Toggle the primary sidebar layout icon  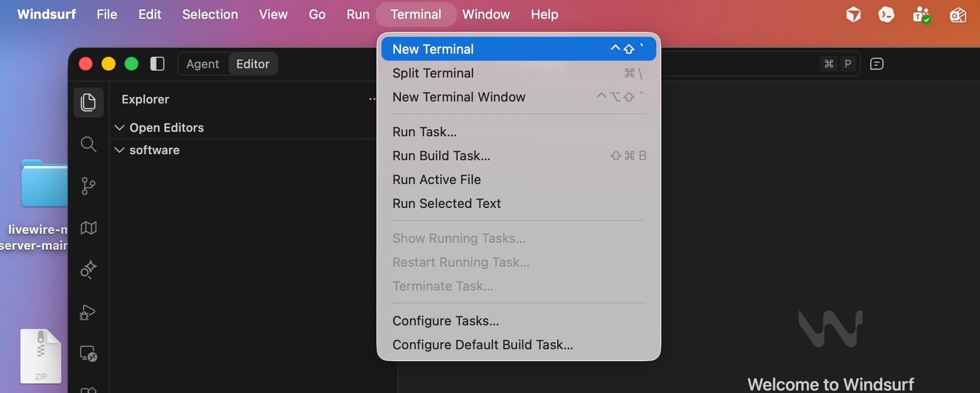[157, 64]
